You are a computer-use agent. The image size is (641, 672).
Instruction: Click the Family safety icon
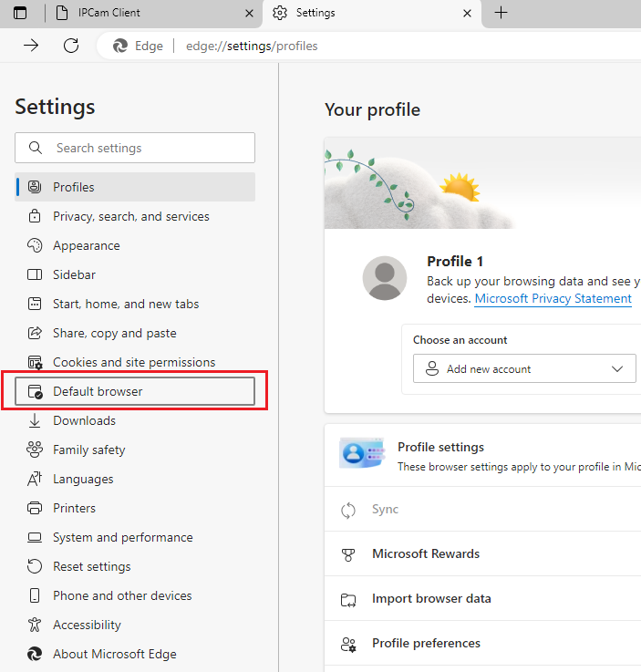(x=35, y=450)
